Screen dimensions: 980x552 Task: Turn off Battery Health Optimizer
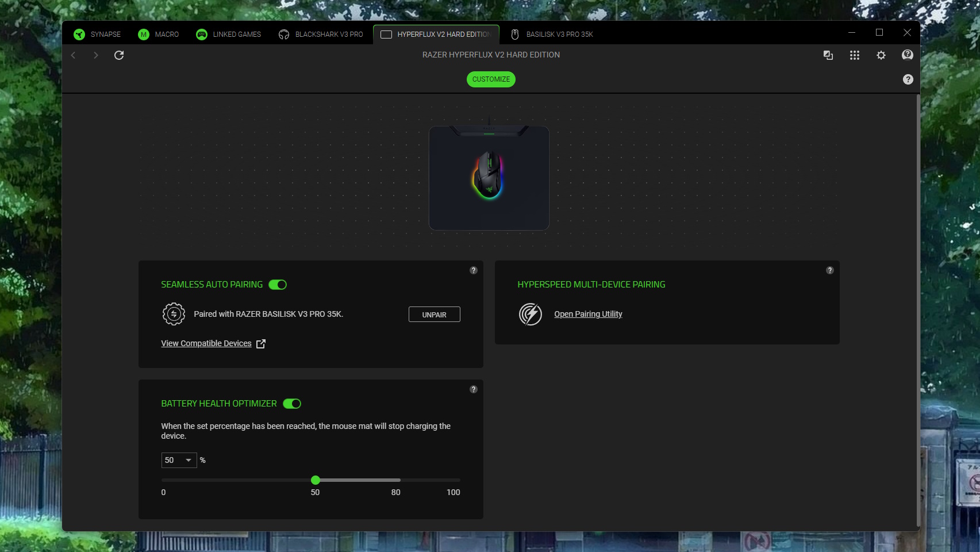point(292,403)
